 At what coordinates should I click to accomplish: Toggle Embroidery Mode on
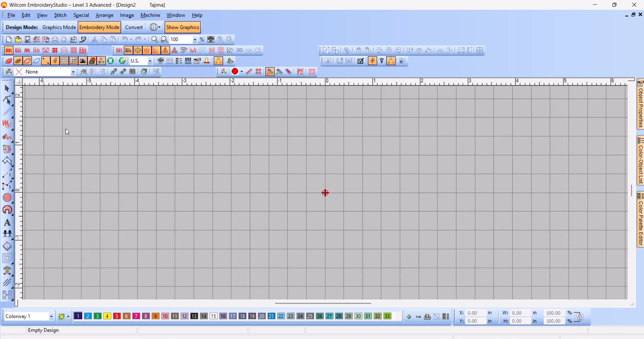(x=99, y=28)
